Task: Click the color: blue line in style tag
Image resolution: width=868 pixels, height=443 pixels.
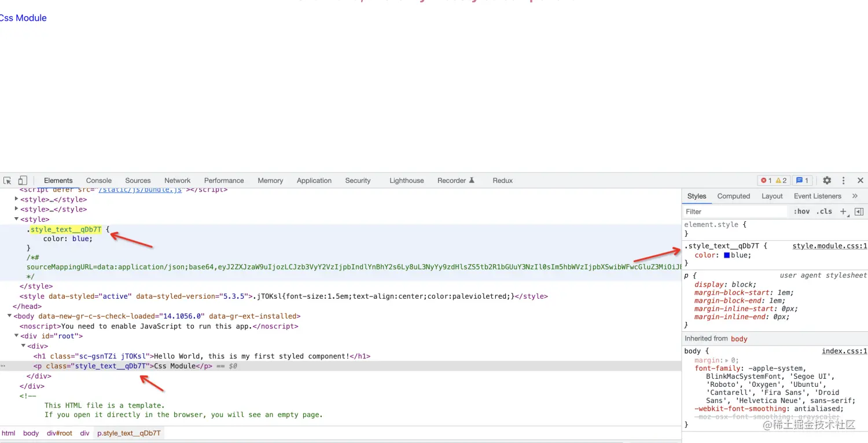Action: pos(68,239)
